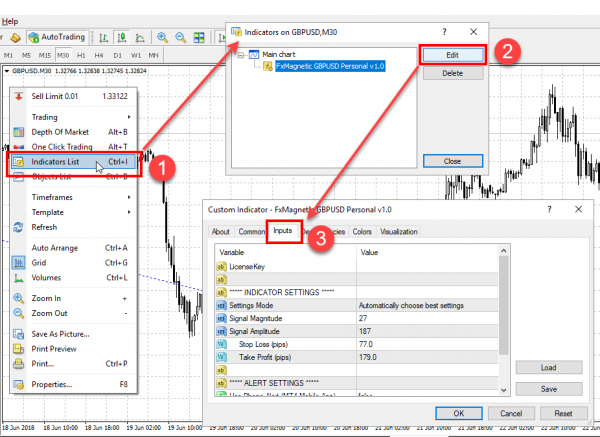The image size is (600, 437).
Task: Select Save As Picture... entry
Action: [73, 334]
